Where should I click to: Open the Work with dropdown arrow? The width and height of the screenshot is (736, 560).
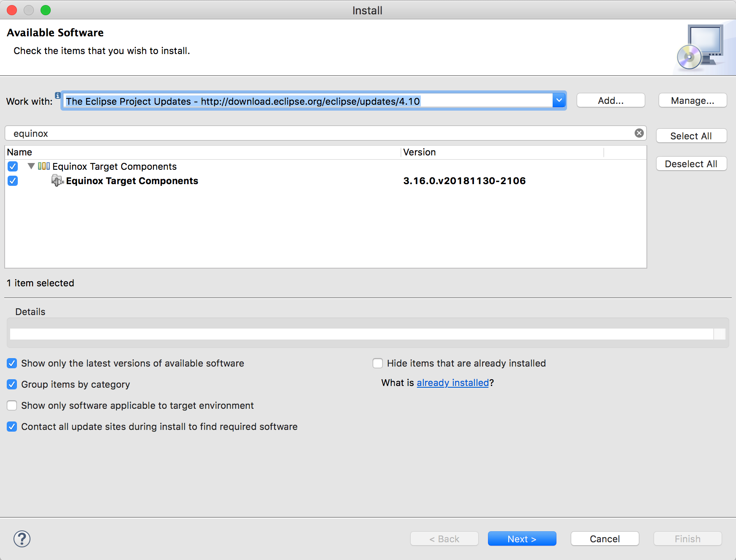pyautogui.click(x=559, y=101)
